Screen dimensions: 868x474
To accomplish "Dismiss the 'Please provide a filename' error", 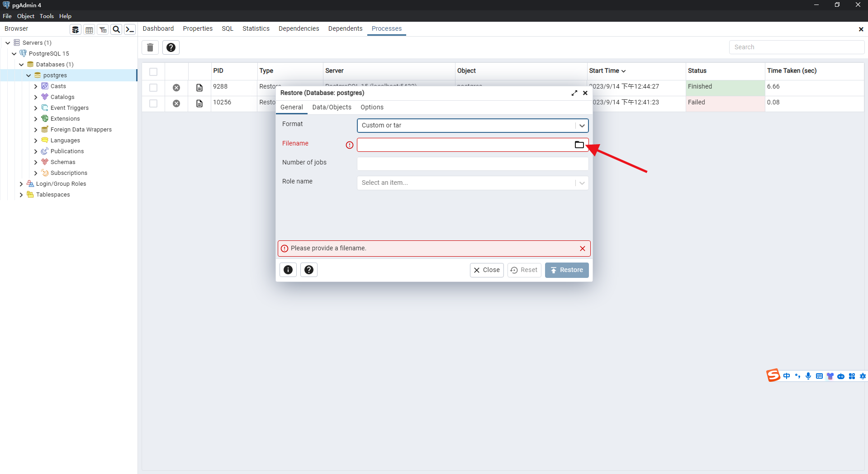I will (x=582, y=249).
